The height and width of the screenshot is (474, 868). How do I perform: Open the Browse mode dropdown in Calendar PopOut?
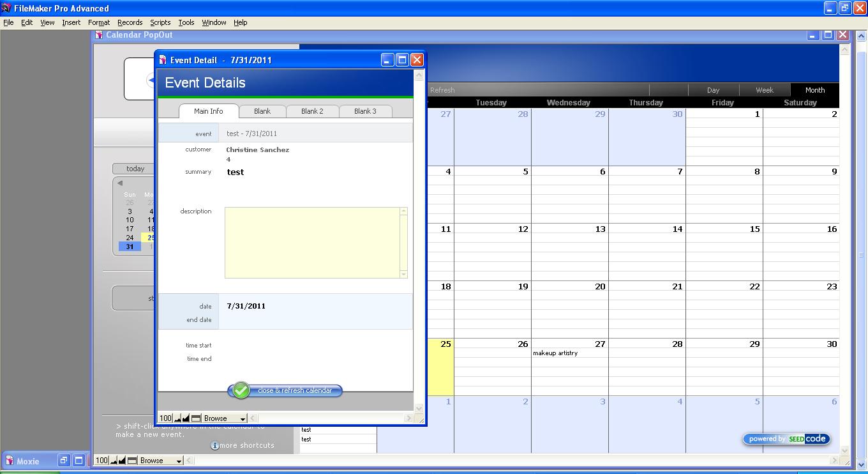pos(161,461)
